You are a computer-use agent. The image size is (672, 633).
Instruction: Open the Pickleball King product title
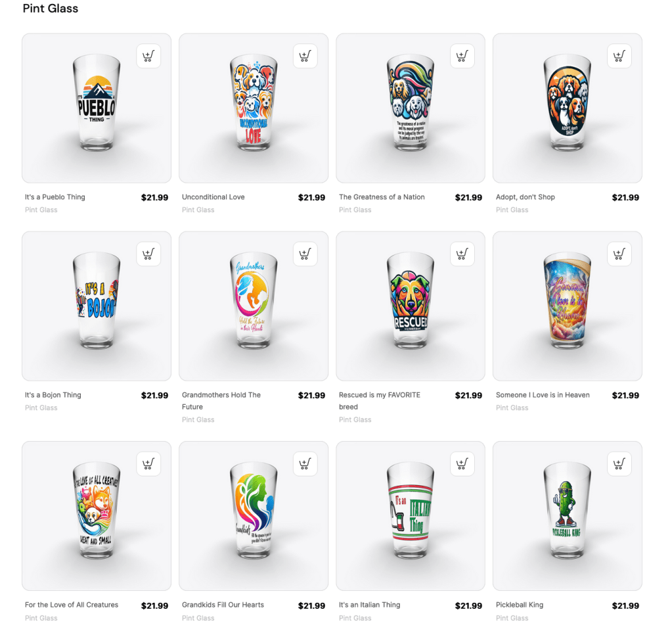click(520, 605)
